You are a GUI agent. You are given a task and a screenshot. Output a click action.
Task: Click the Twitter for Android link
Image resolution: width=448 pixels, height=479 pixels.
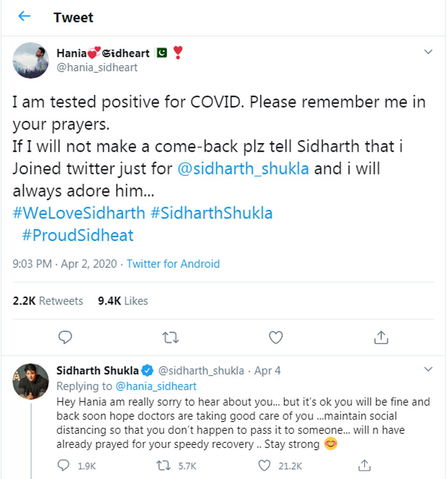pos(173,263)
